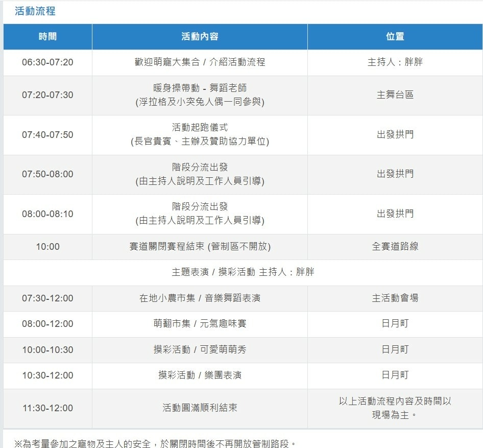
Task: Click the 主舞台區 location cell
Action: 395,95
